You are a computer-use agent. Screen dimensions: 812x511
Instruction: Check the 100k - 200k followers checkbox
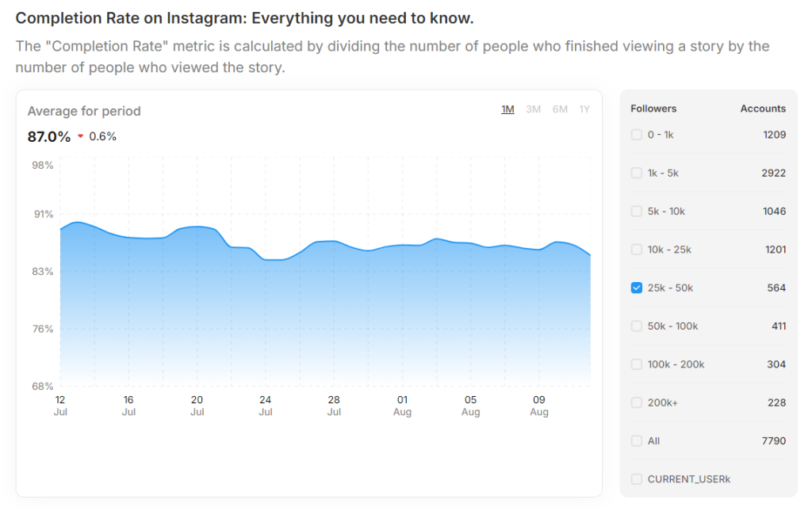click(x=637, y=364)
